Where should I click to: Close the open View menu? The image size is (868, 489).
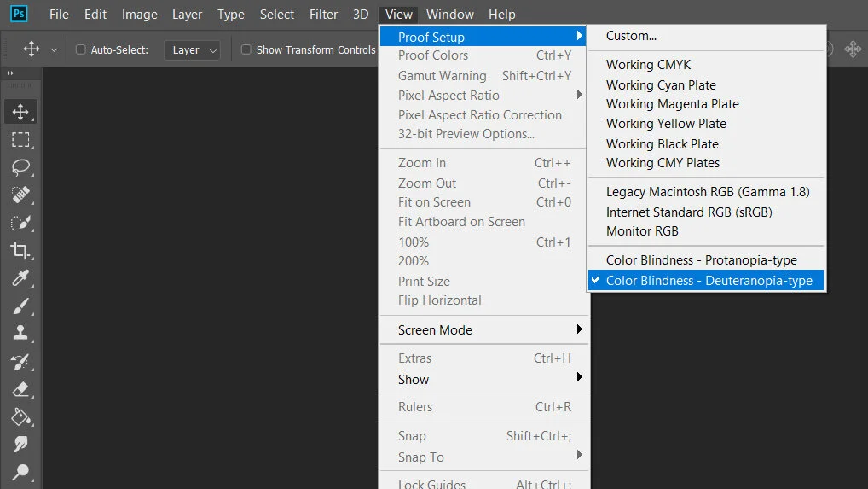click(398, 15)
